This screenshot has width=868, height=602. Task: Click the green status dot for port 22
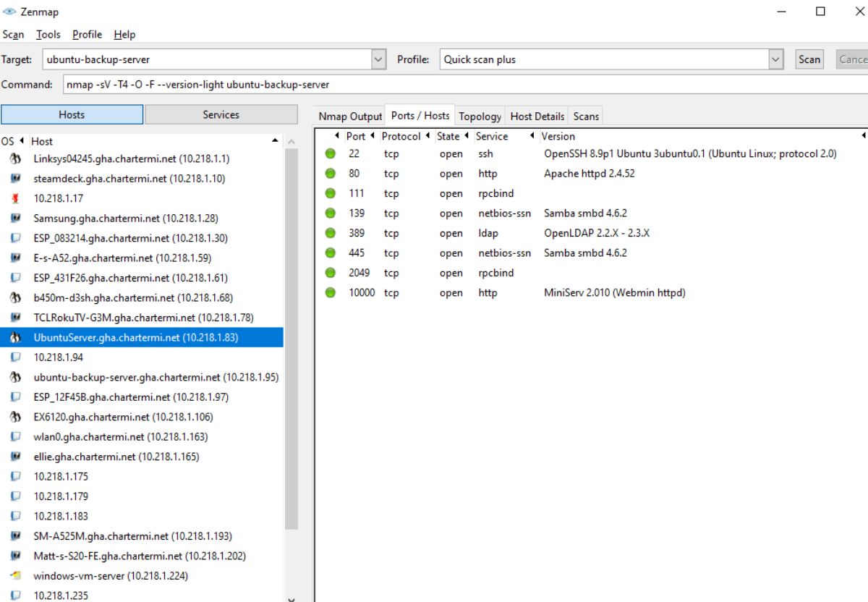coord(330,153)
